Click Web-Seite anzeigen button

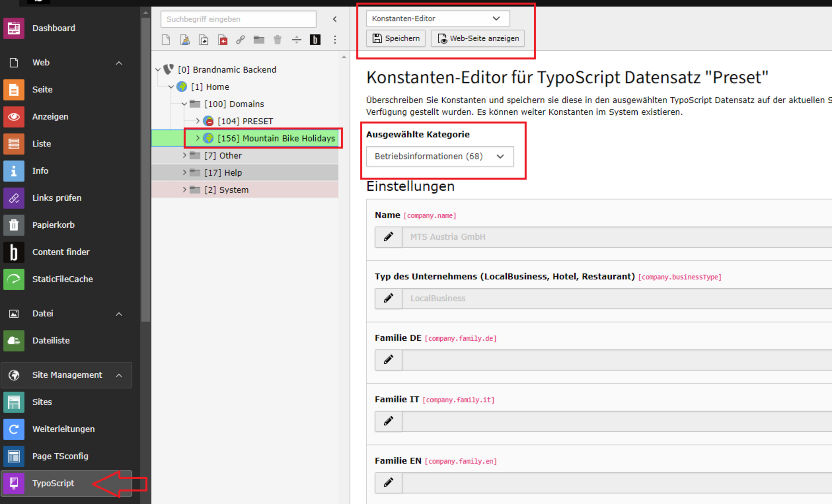[x=477, y=38]
